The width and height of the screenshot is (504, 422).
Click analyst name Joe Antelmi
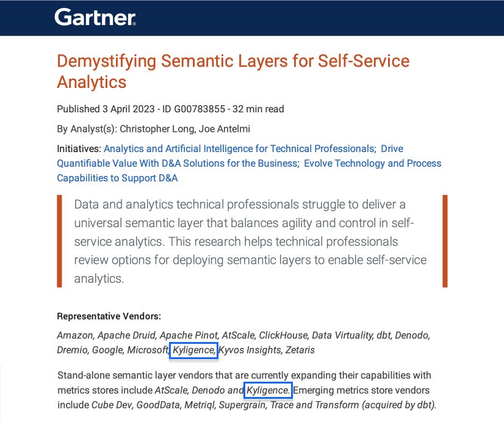[x=225, y=129]
